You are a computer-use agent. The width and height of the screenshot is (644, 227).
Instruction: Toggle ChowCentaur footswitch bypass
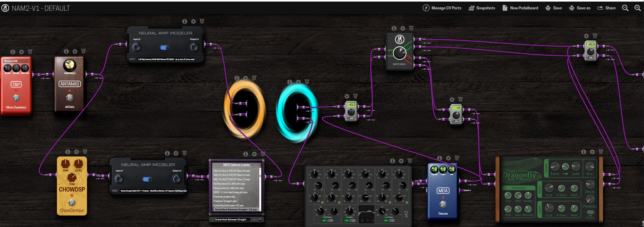[72, 203]
